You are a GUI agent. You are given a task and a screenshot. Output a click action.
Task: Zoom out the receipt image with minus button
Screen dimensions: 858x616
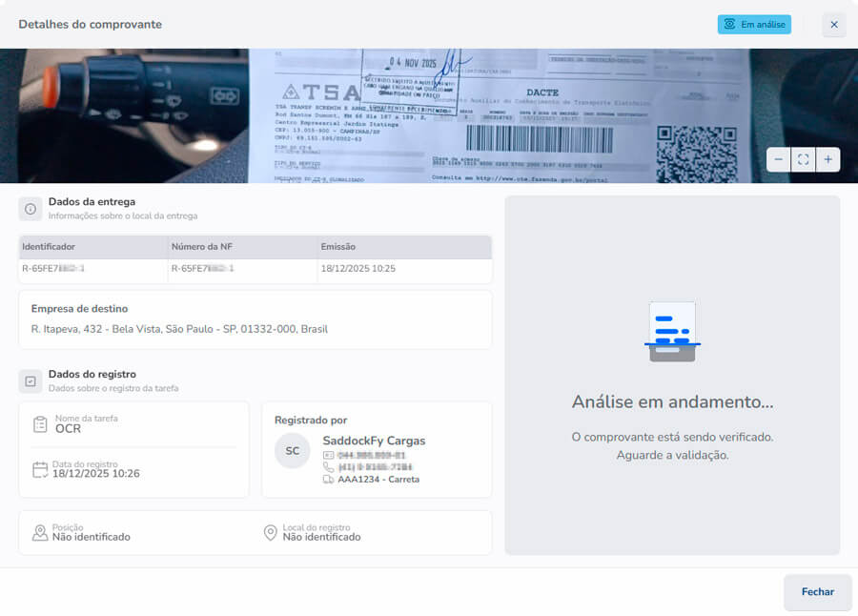(x=778, y=159)
